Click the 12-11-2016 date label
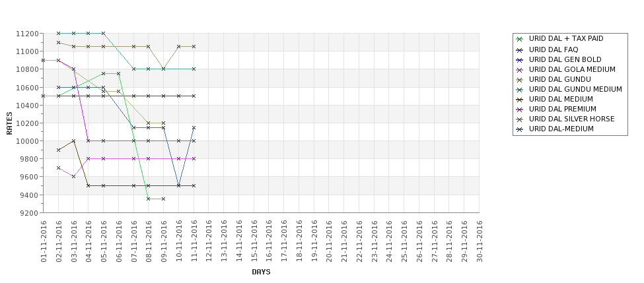This screenshot has width=644, height=283. click(209, 241)
